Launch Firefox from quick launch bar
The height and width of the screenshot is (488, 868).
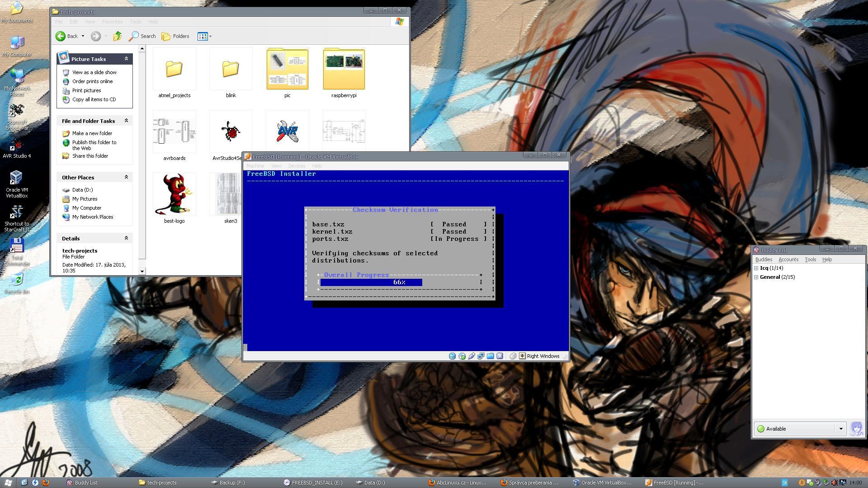(x=46, y=483)
